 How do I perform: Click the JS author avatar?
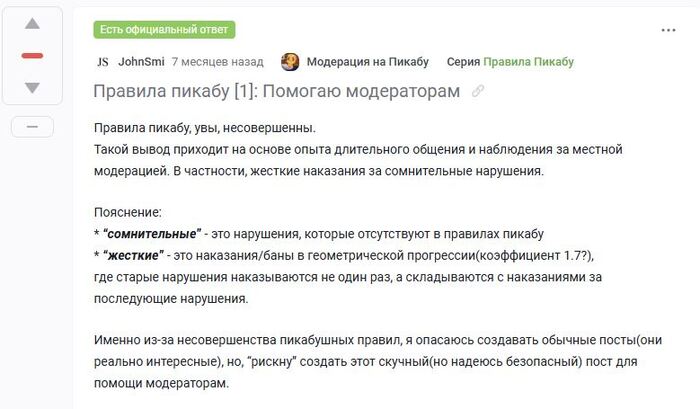[102, 62]
